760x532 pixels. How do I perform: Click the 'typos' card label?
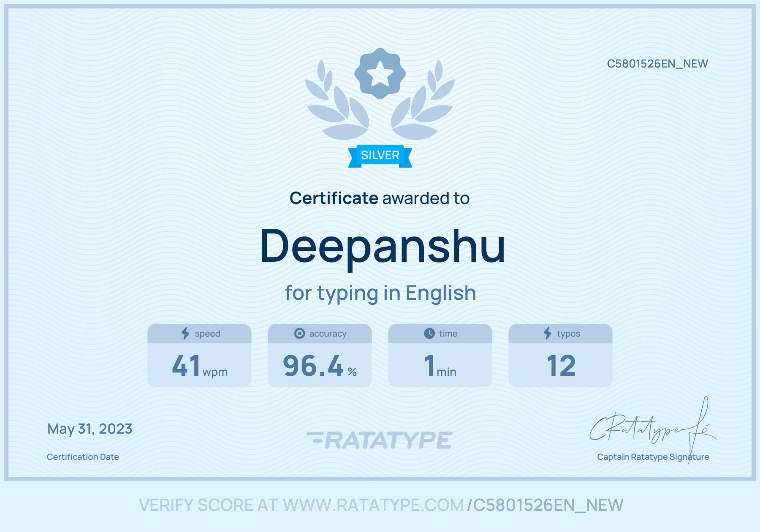(568, 334)
